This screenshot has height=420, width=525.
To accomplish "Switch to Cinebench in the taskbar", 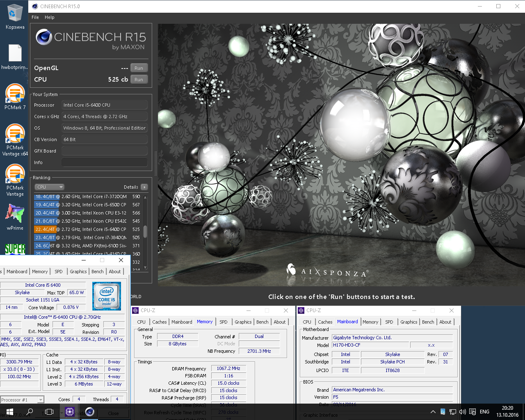I will (90, 412).
